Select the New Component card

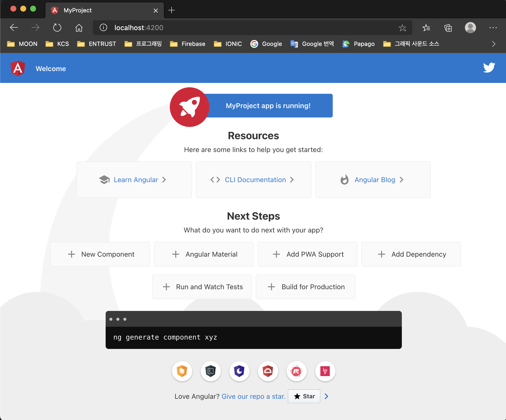click(100, 254)
